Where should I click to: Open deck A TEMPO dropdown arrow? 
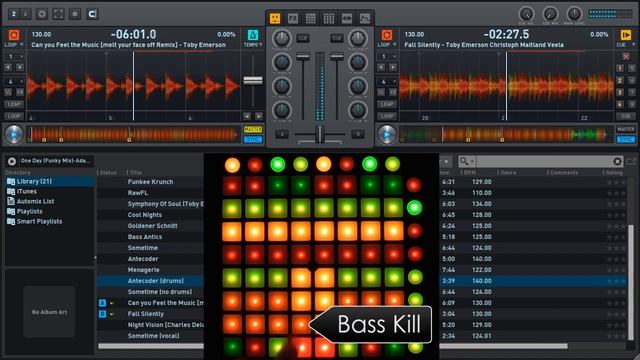click(261, 44)
